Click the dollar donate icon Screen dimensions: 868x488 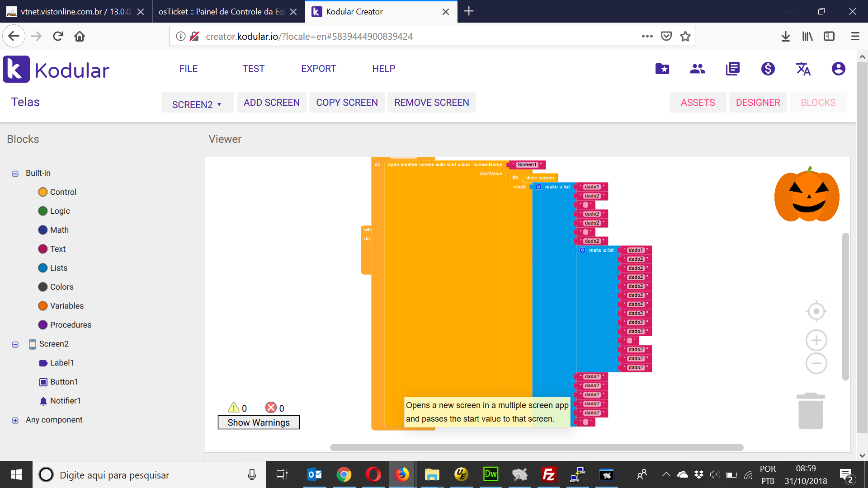768,69
